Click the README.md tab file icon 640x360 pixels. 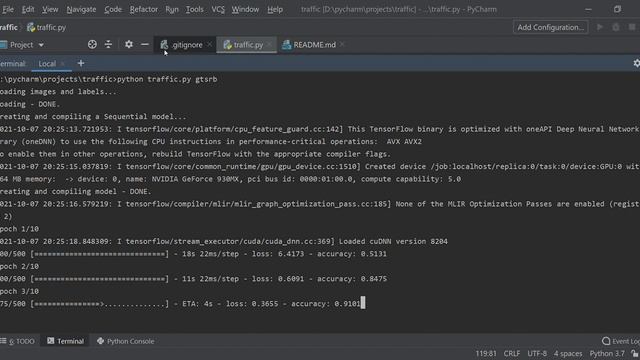pos(287,44)
